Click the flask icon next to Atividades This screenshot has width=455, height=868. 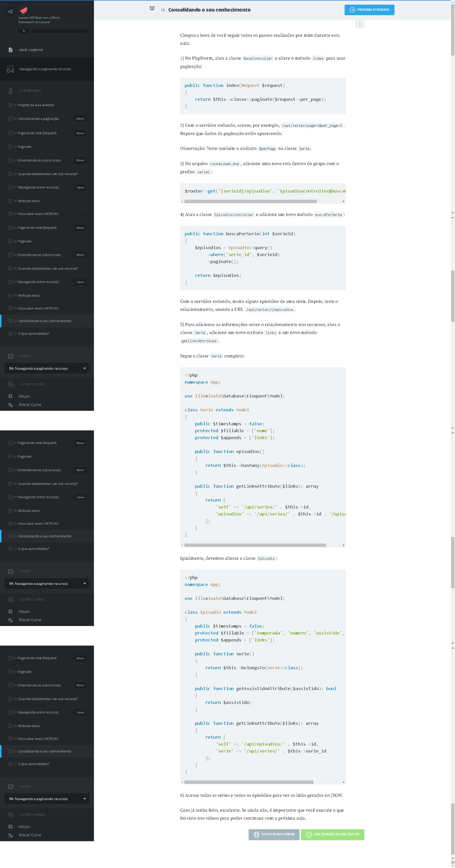11,91
